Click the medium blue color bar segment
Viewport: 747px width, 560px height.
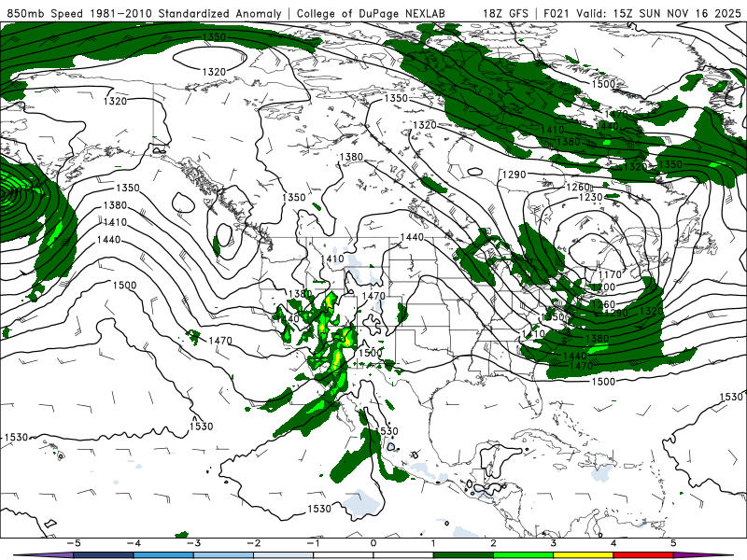pyautogui.click(x=163, y=555)
